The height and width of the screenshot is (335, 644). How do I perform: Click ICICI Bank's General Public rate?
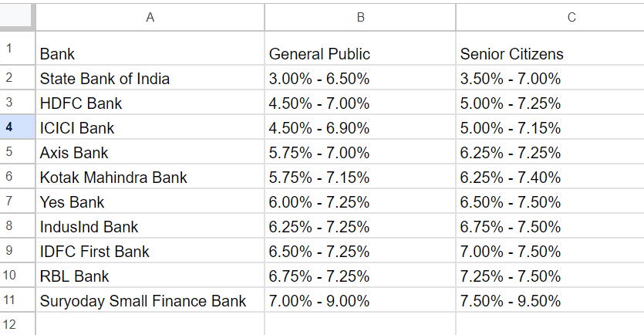coord(359,128)
